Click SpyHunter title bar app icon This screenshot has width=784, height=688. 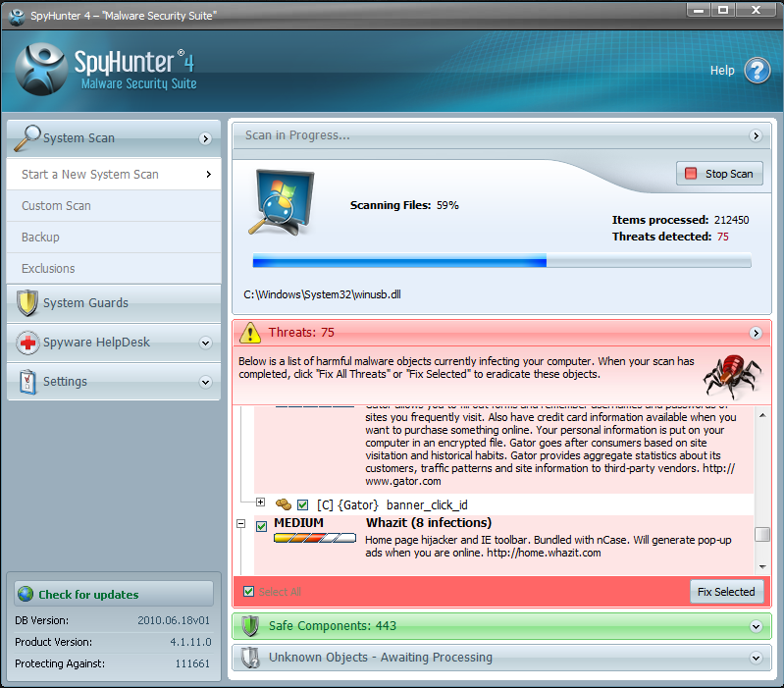[x=17, y=16]
